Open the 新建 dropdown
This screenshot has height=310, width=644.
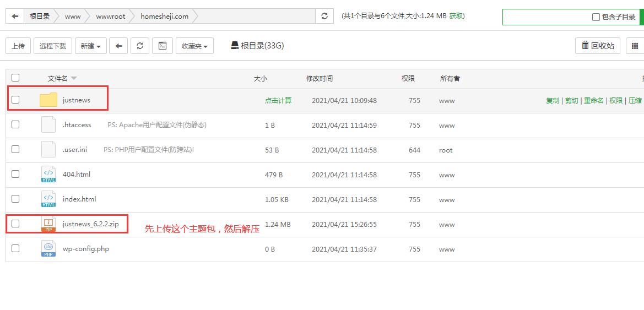[91, 46]
